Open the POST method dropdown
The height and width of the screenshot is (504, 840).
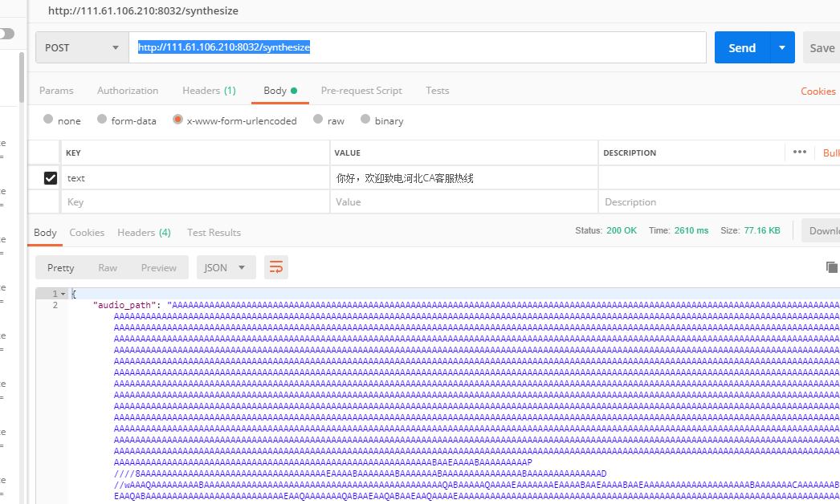coord(82,47)
